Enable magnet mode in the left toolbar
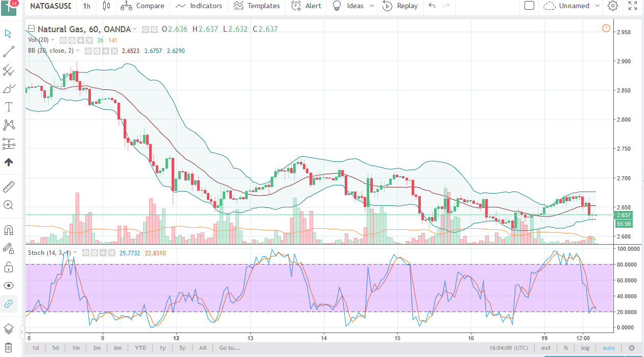The width and height of the screenshot is (644, 357). (x=8, y=230)
